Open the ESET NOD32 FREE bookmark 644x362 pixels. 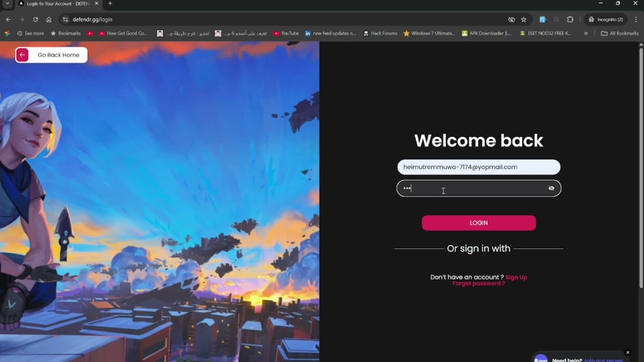click(546, 33)
